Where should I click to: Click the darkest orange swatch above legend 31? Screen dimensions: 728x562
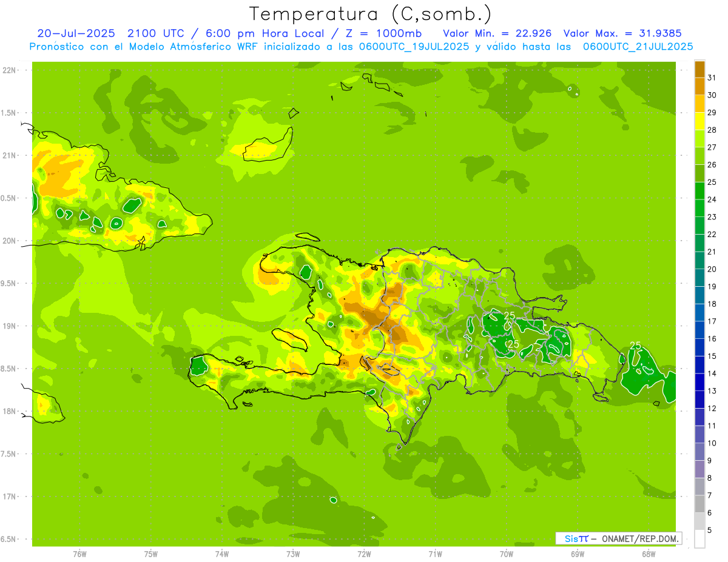(699, 69)
